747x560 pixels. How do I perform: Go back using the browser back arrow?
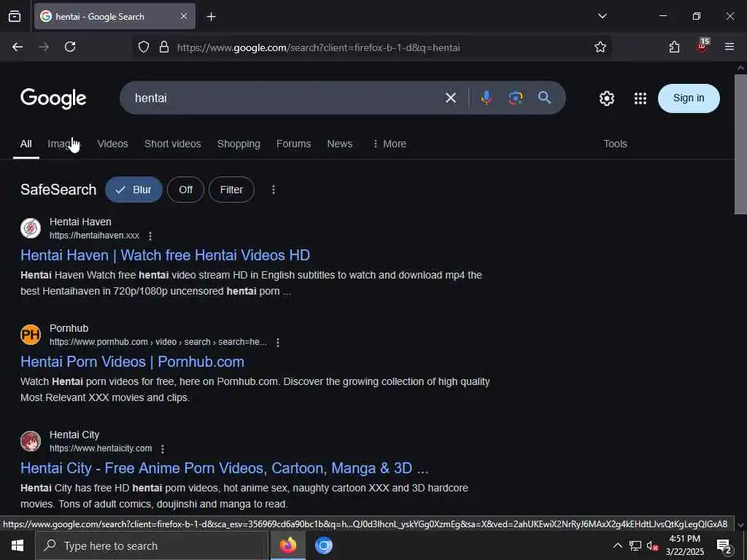pyautogui.click(x=18, y=47)
